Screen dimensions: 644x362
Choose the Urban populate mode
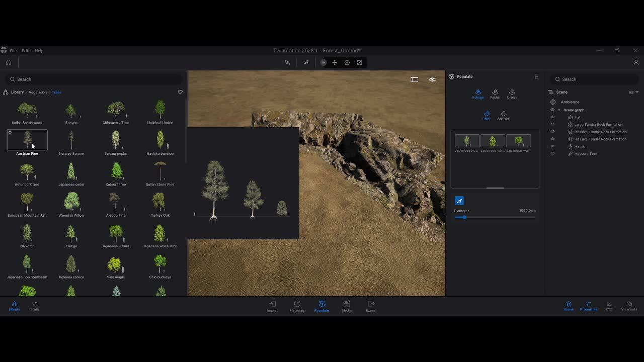coord(512,94)
